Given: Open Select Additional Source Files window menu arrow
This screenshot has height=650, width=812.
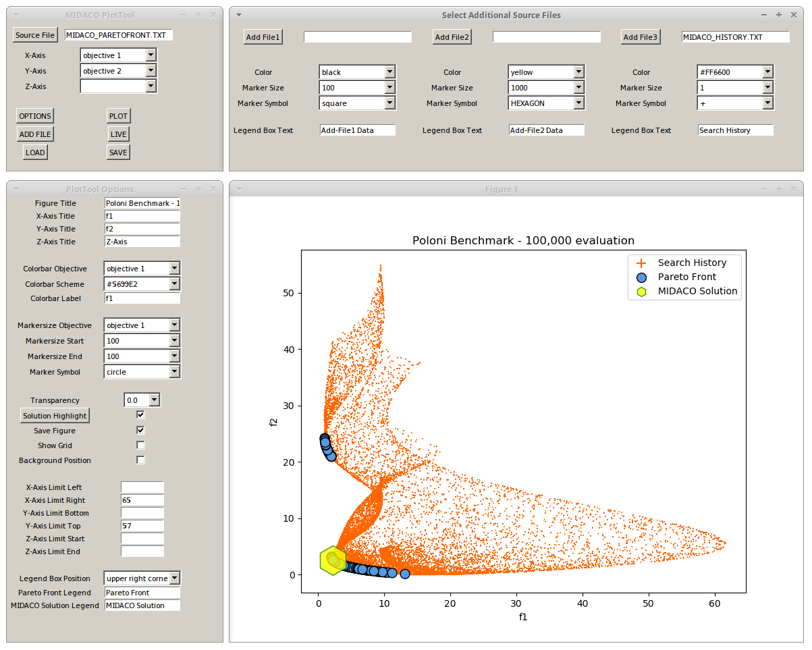Looking at the screenshot, I should tap(239, 15).
